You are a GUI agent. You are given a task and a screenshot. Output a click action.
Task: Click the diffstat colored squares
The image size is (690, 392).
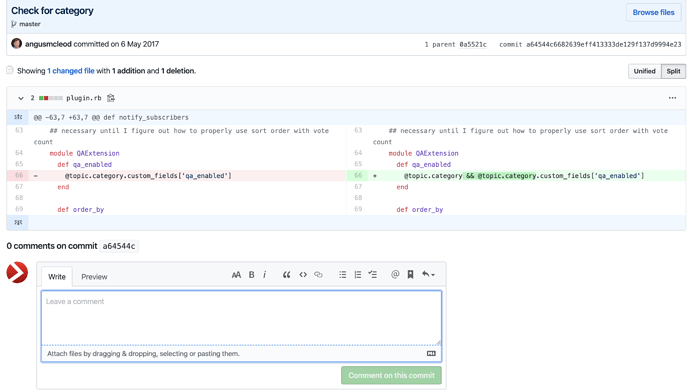coord(51,98)
